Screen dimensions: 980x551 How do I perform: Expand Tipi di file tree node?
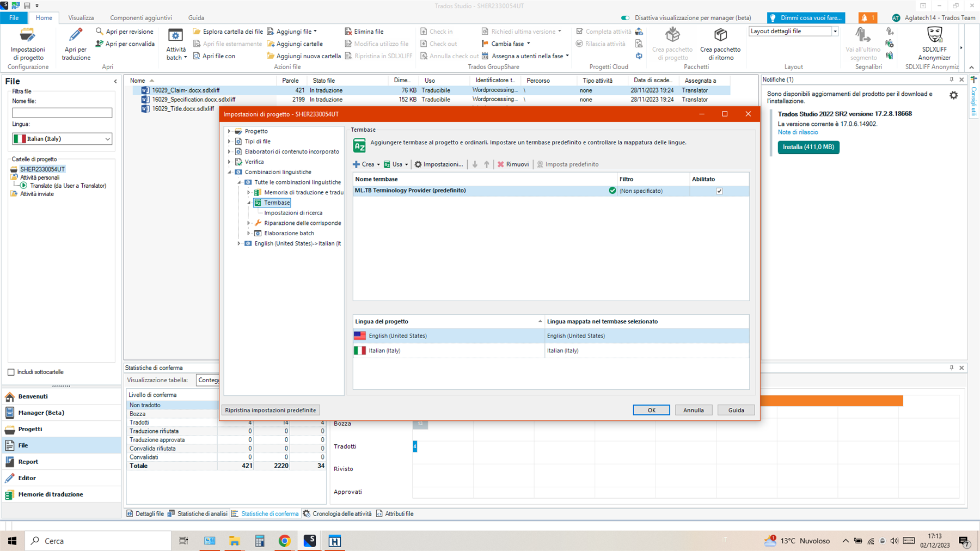tap(229, 142)
